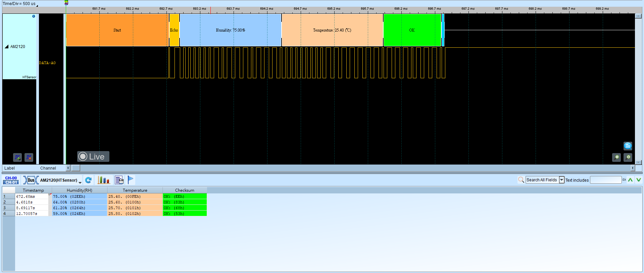Select checksum cell OK: (83h)
This screenshot has width=644, height=273.
click(185, 202)
